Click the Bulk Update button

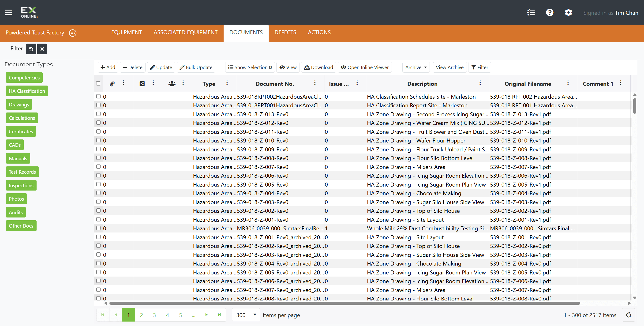(196, 67)
